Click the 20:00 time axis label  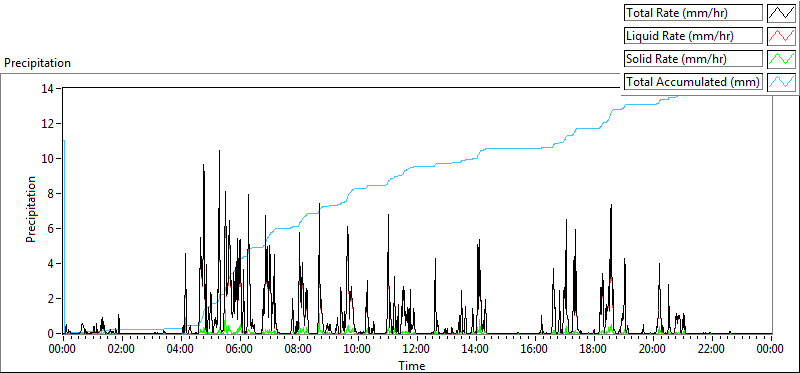click(x=653, y=349)
